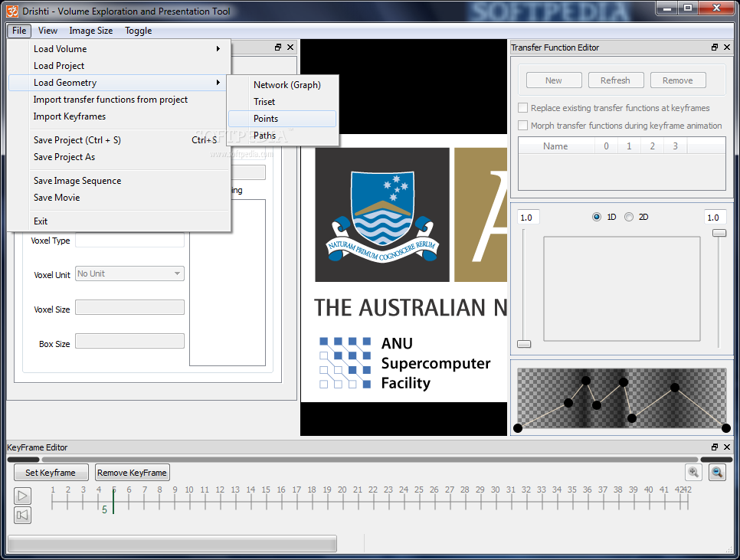Click the Remove KeyFrame button
The width and height of the screenshot is (740, 560).
click(132, 472)
